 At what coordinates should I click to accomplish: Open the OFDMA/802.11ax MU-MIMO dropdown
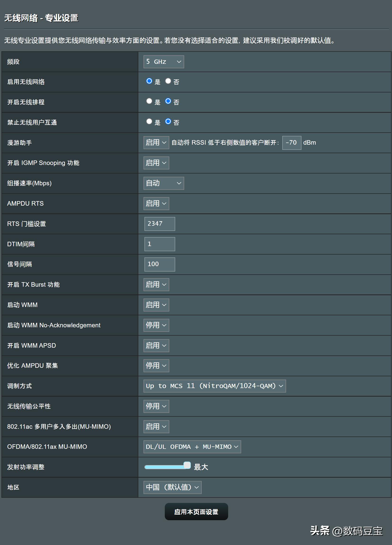tap(192, 447)
